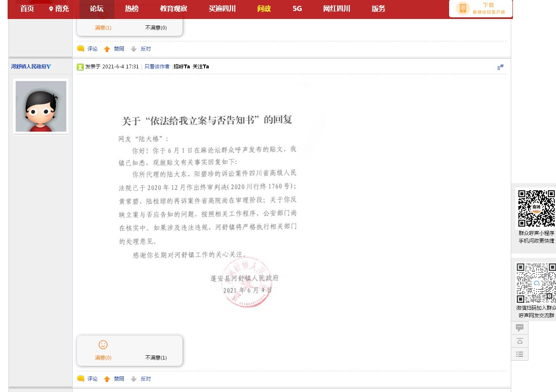Viewport: 556px width, 392px height.
Task: Click the list icon in the floating sidebar
Action: click(520, 354)
